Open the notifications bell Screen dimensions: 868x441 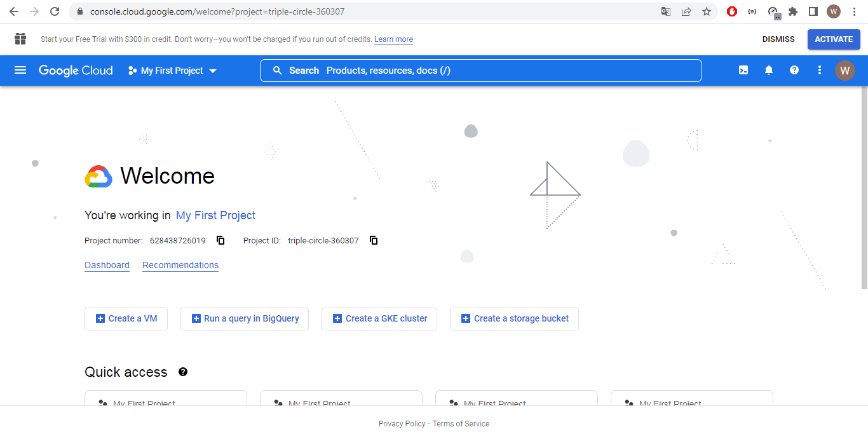[769, 71]
